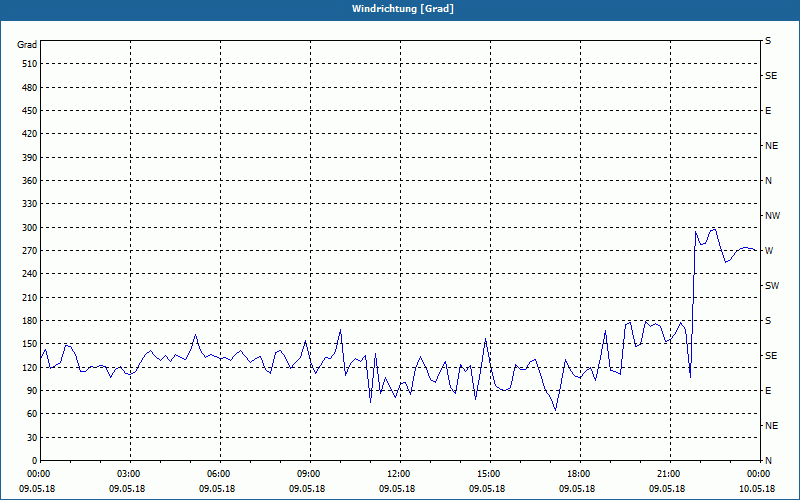Click the 10.05.18 date label
Image resolution: width=800 pixels, height=500 pixels.
point(757,489)
